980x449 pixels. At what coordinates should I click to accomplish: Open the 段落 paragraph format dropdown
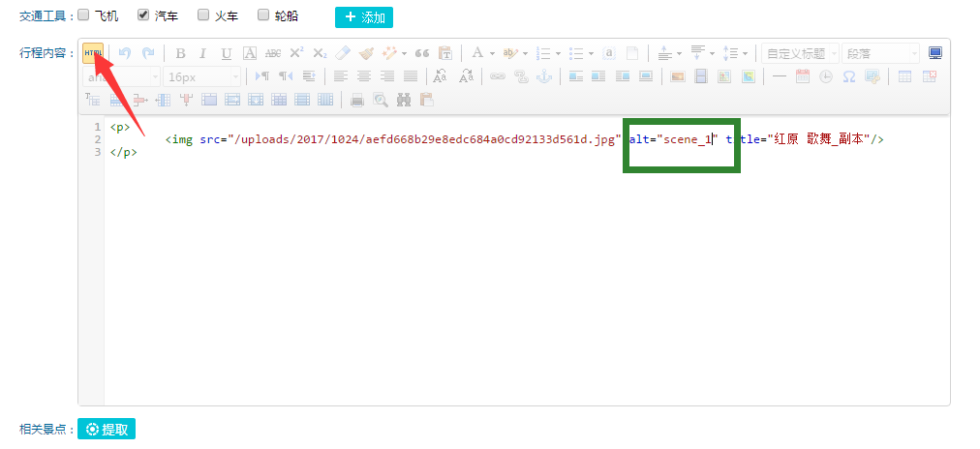(x=880, y=53)
